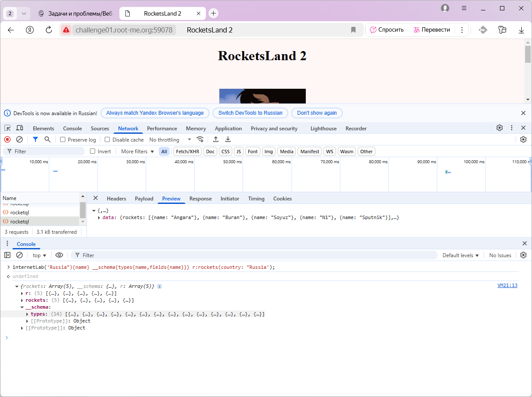This screenshot has height=397, width=532.
Task: Expand the data object in Preview
Action: pyautogui.click(x=99, y=217)
